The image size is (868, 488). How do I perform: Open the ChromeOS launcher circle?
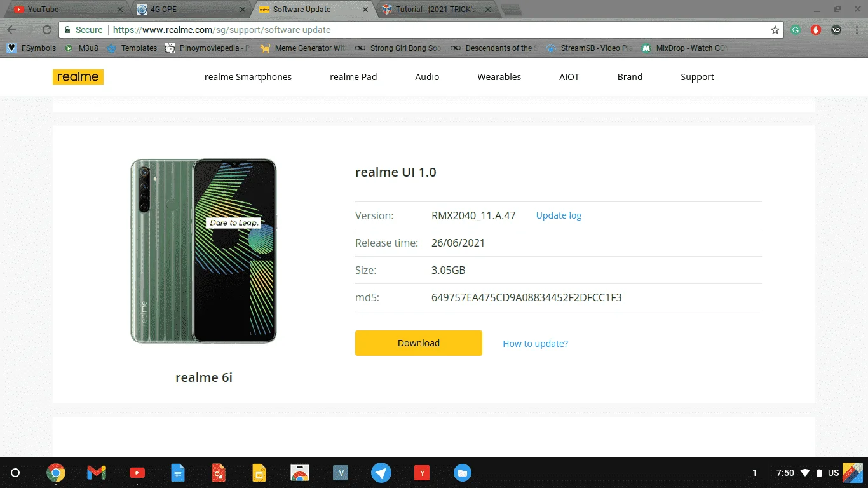click(x=16, y=473)
